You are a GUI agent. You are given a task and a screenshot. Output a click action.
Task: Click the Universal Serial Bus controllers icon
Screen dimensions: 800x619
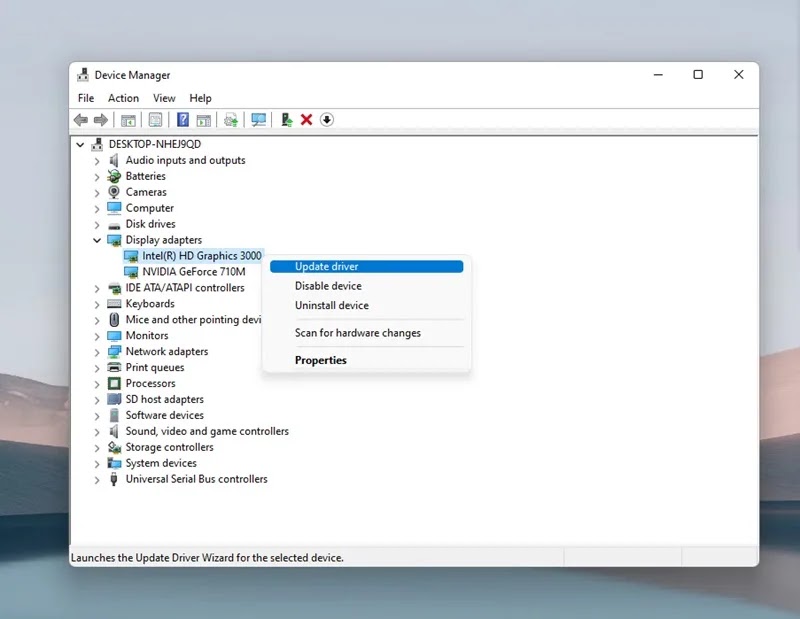click(x=114, y=479)
